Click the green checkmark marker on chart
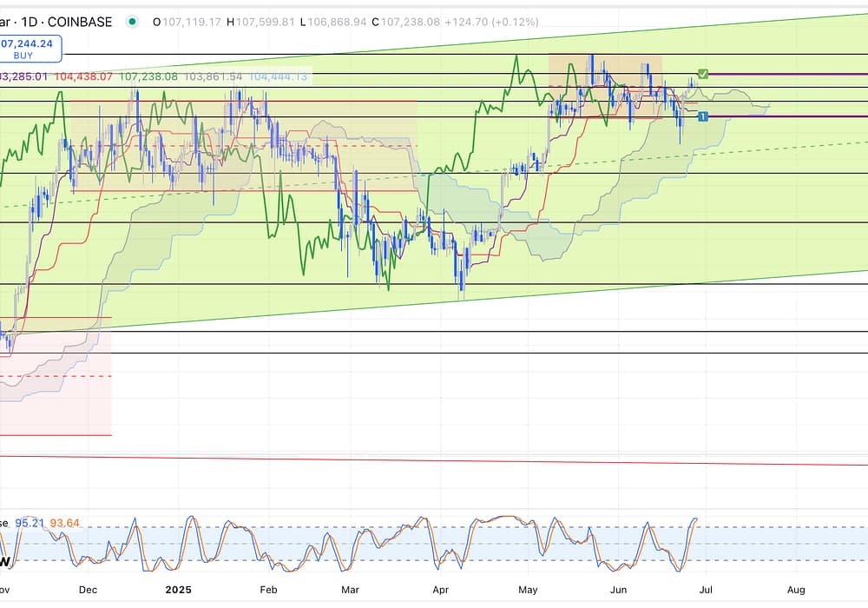This screenshot has width=868, height=608. 703,75
